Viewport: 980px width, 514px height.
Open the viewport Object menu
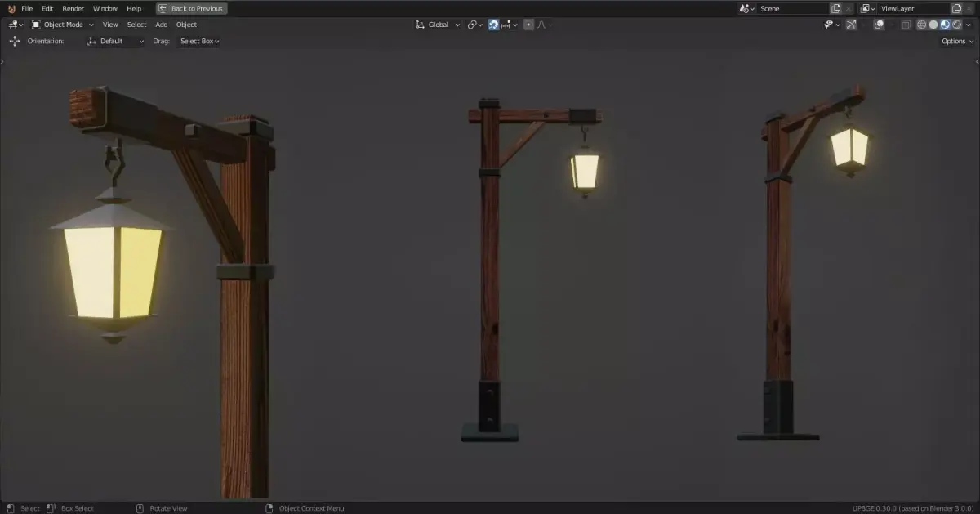[x=186, y=25]
